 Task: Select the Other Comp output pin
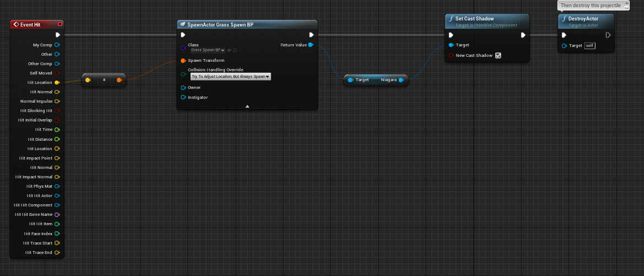coord(57,63)
